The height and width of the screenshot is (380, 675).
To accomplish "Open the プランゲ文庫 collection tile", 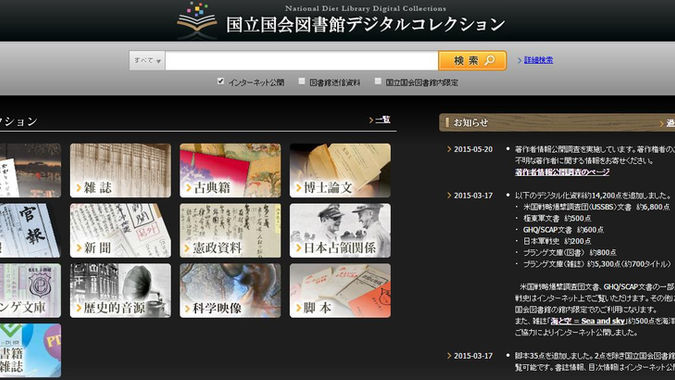I will point(30,290).
